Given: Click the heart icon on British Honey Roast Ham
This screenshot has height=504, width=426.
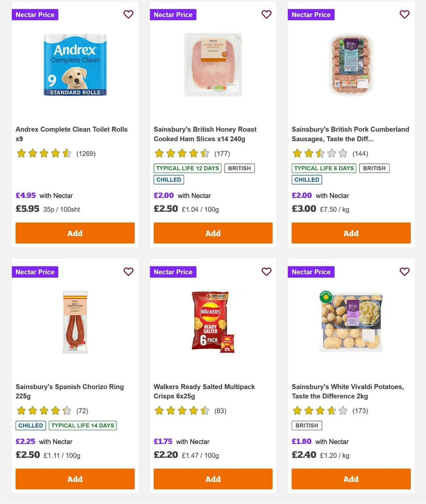Looking at the screenshot, I should click(266, 15).
